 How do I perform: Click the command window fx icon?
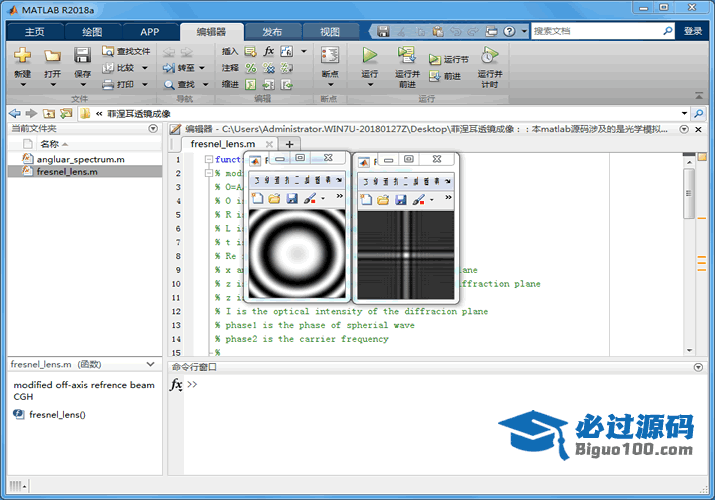[176, 385]
